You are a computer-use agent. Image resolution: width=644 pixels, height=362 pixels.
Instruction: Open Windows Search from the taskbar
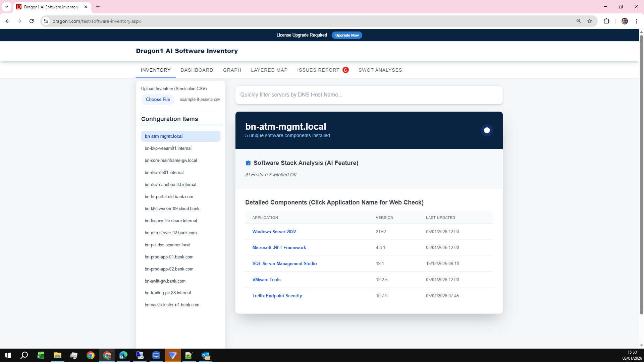click(24, 356)
